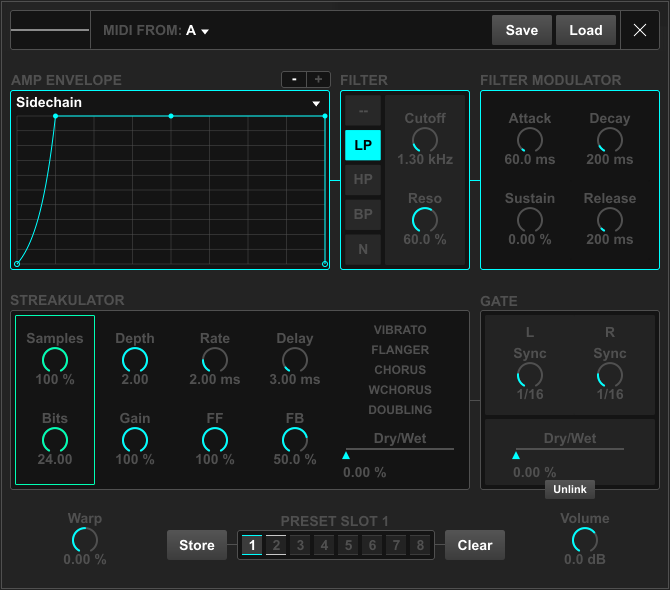This screenshot has height=590, width=670.
Task: Switch filter to BP mode
Action: (x=363, y=214)
